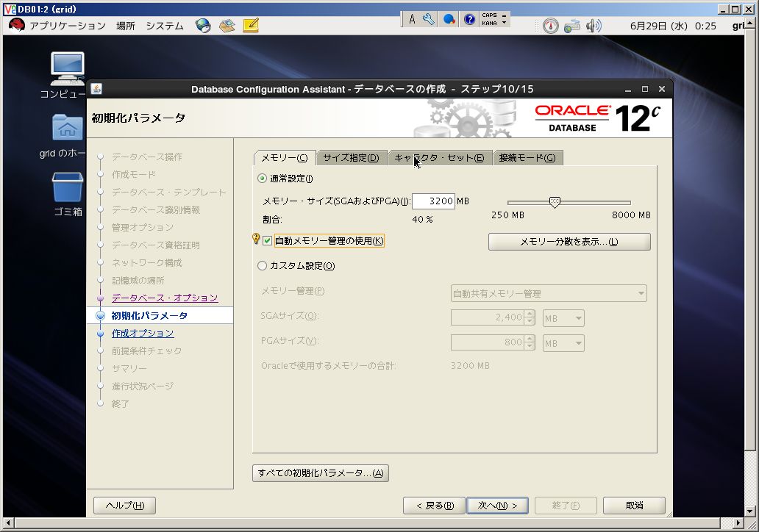
Task: Open the sticky note panel icon
Action: (x=251, y=26)
